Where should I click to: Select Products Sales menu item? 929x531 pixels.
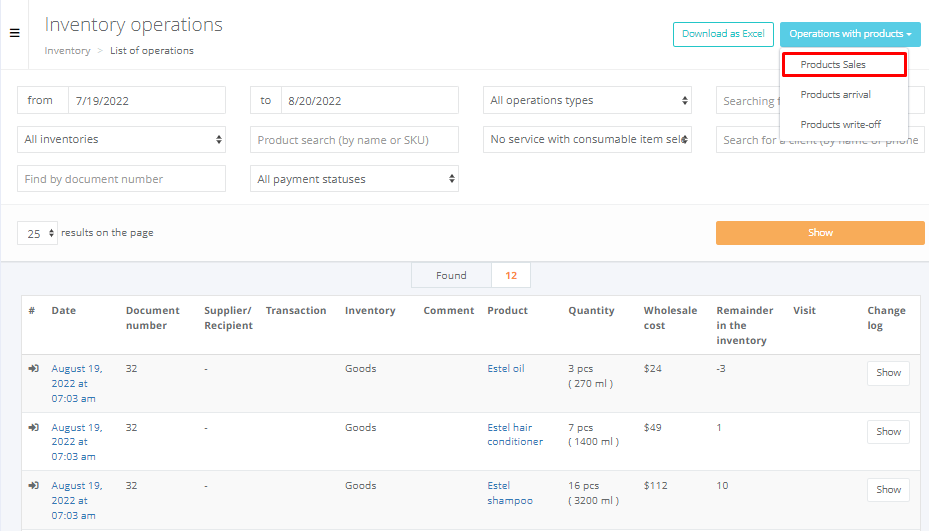(844, 65)
